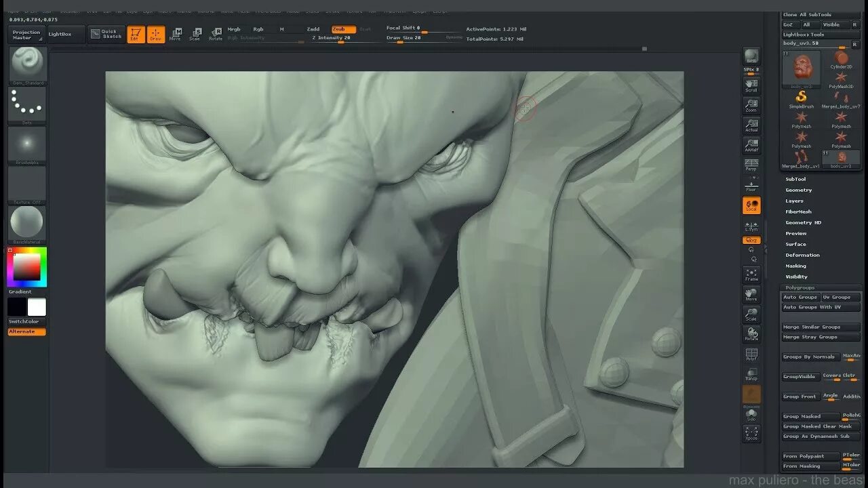Select the Cylinder3D tool thumbnail
This screenshot has height=488, width=868.
(x=841, y=60)
